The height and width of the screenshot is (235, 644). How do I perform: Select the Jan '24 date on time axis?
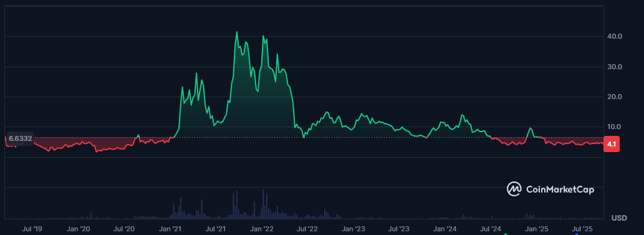(x=446, y=228)
